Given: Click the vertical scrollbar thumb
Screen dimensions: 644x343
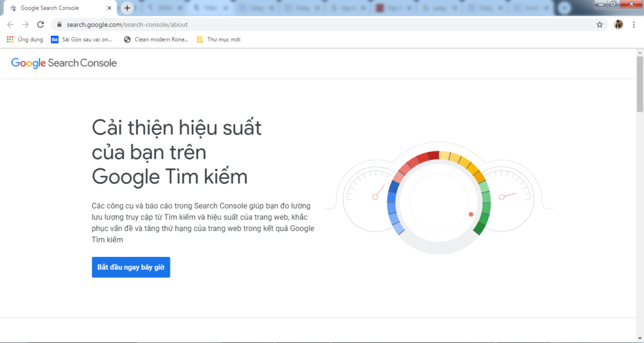Looking at the screenshot, I should point(640,84).
